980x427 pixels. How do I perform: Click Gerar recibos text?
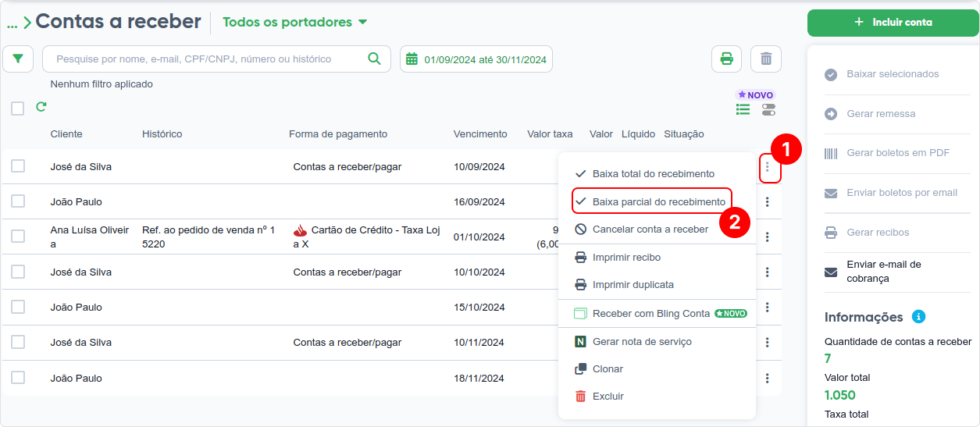tap(878, 233)
